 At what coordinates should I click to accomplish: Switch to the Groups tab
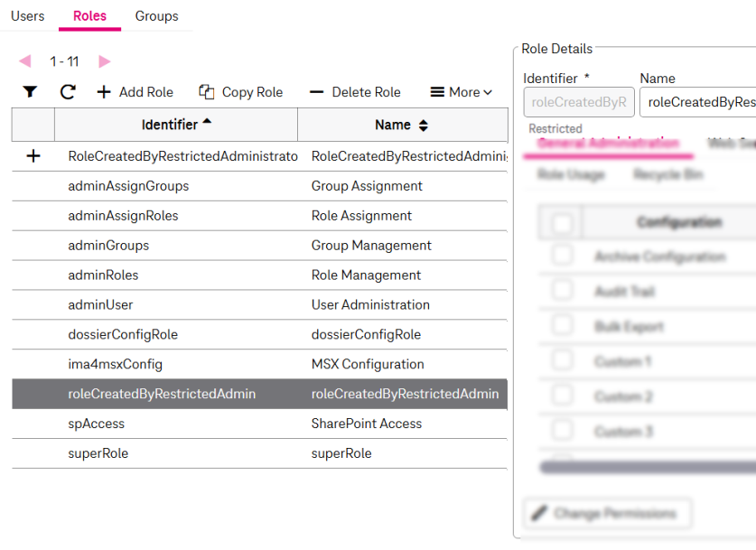pos(156,16)
